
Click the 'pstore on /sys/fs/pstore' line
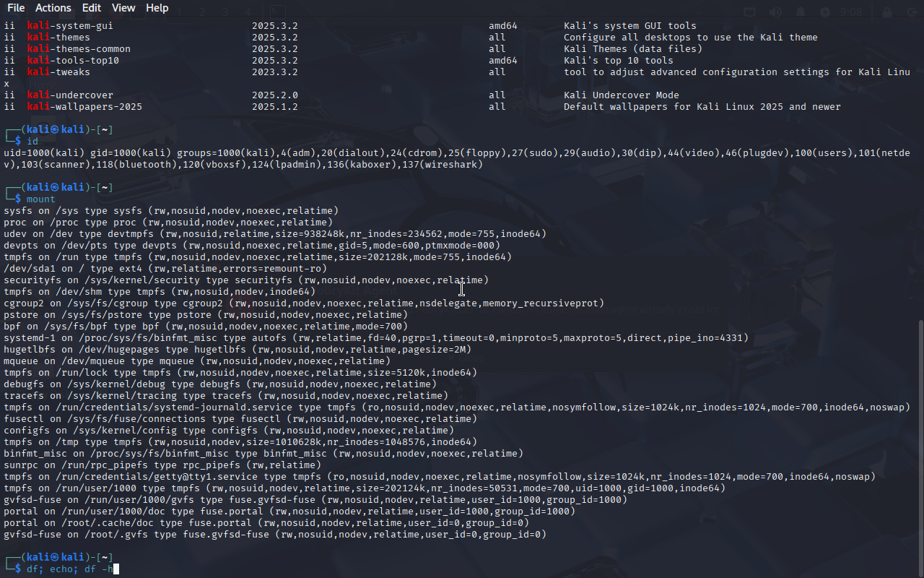coord(206,314)
